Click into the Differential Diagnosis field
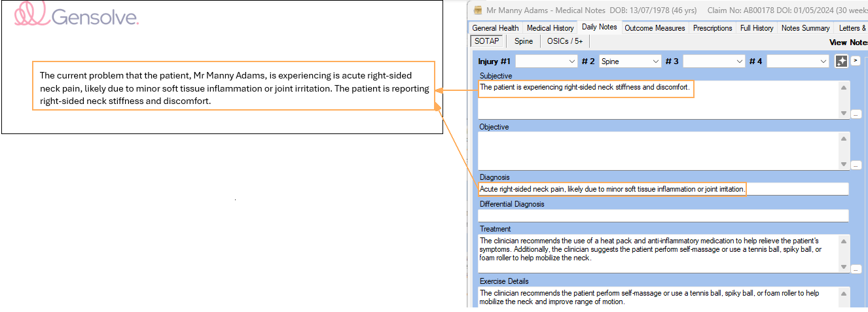This screenshot has width=868, height=312. click(662, 215)
